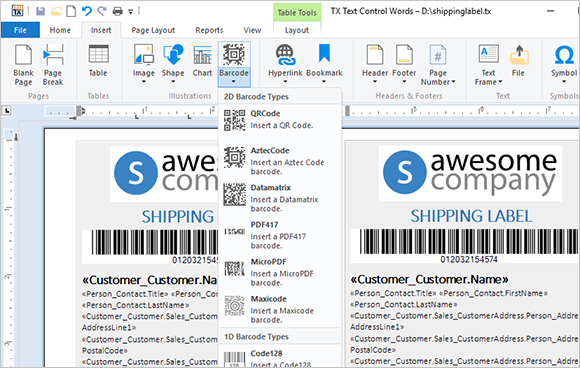Insert a Chart
The height and width of the screenshot is (368, 580).
pyautogui.click(x=202, y=61)
